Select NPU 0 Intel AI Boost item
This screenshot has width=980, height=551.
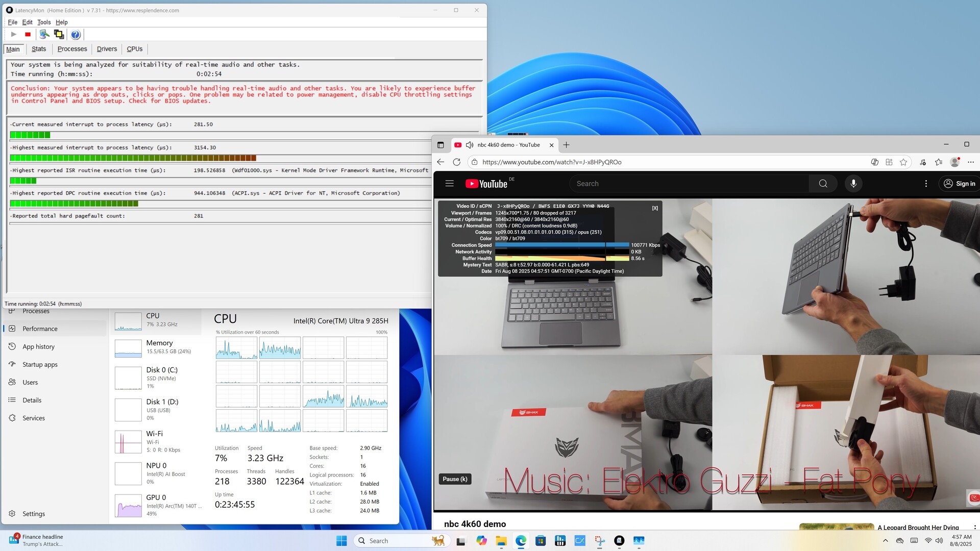156,473
